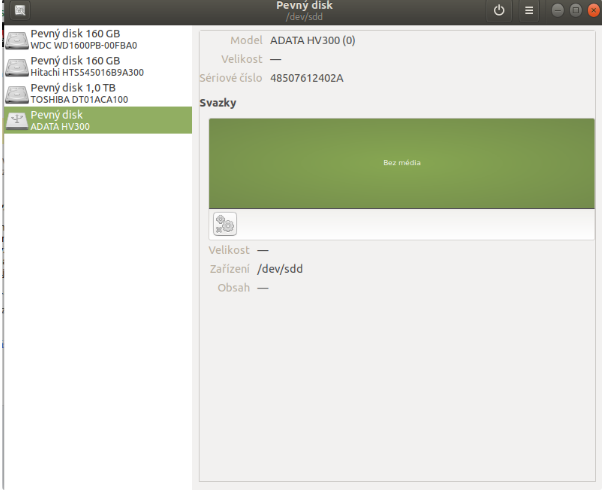Viewport: 602px width, 493px height.
Task: Select the TOSHIBA DT01ACA100 1,0 TB disk
Action: click(98, 93)
